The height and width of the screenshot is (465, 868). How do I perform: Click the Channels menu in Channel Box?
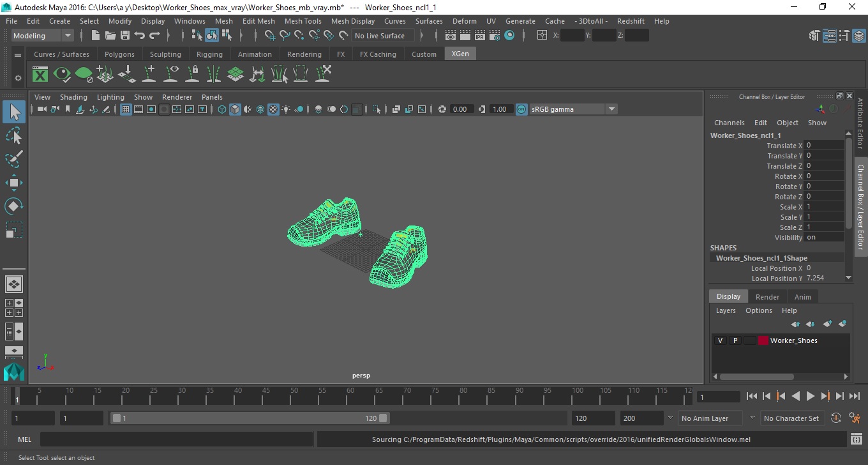[729, 123]
